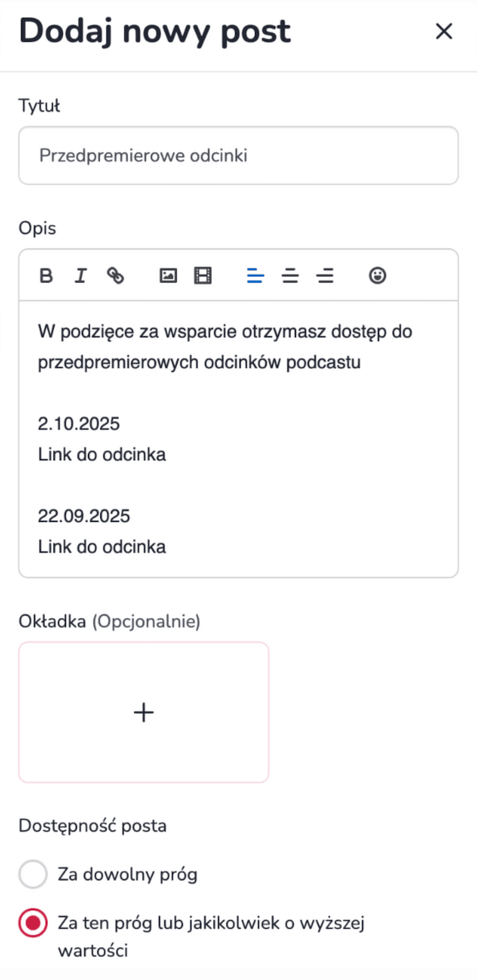Click the 'Dodaj nowy post' heading

coord(155,31)
